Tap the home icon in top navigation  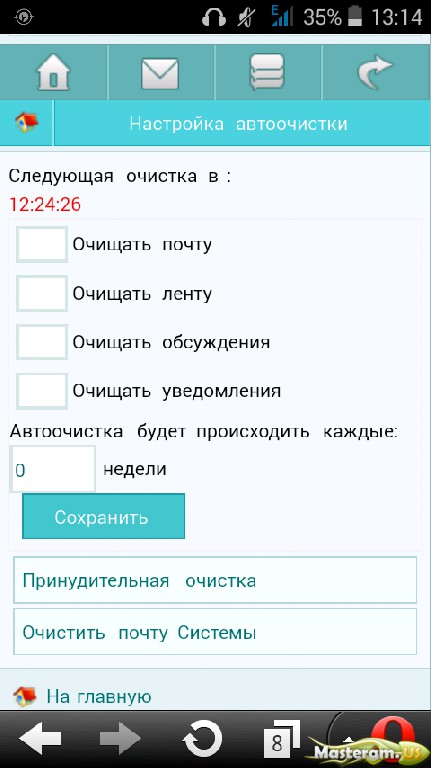click(x=53, y=72)
